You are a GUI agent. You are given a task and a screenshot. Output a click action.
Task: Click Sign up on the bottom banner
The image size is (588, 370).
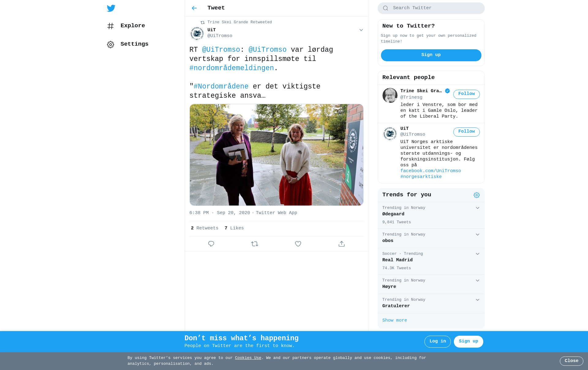coord(468,342)
